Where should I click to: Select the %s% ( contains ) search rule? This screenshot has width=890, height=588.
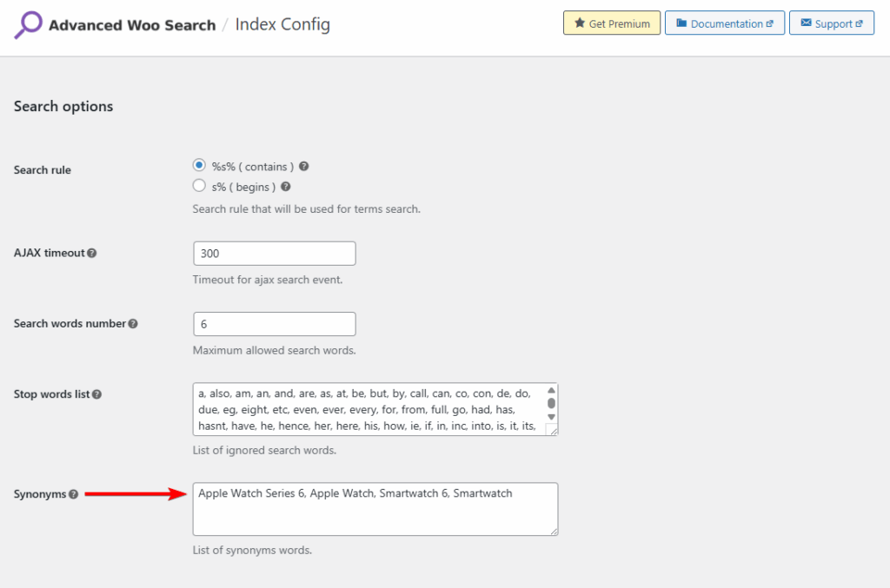point(199,165)
